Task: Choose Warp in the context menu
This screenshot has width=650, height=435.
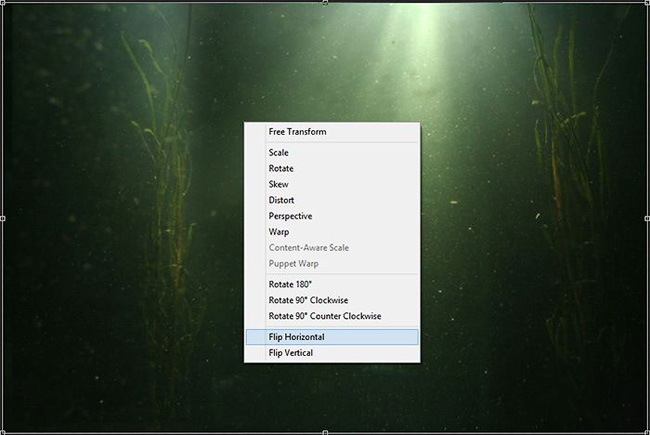Action: (x=332, y=232)
